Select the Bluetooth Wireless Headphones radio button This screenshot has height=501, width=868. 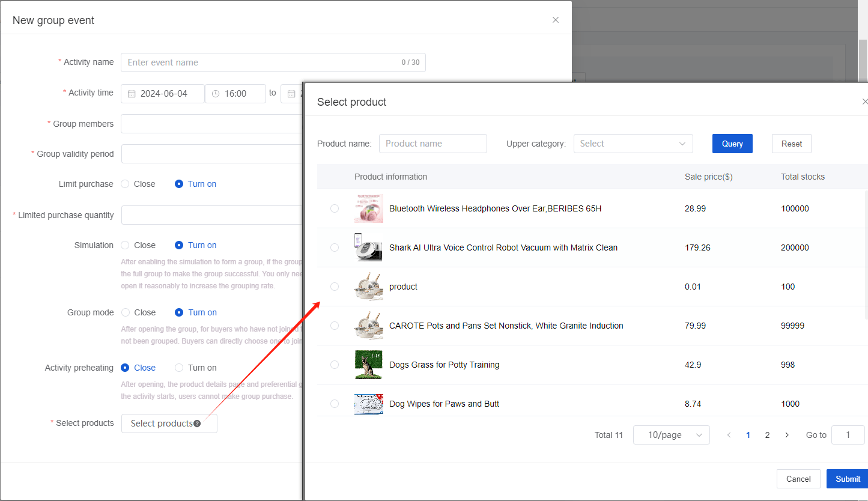pyautogui.click(x=335, y=208)
